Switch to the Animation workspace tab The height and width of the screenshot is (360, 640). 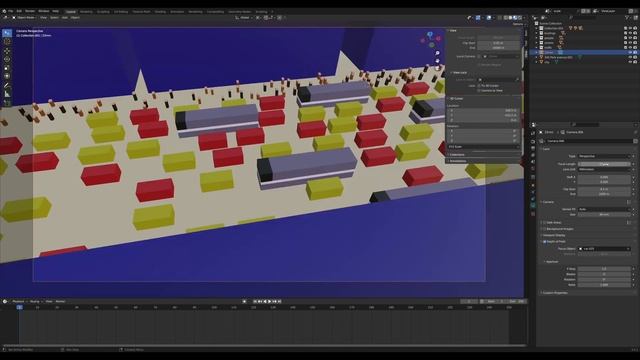point(177,12)
